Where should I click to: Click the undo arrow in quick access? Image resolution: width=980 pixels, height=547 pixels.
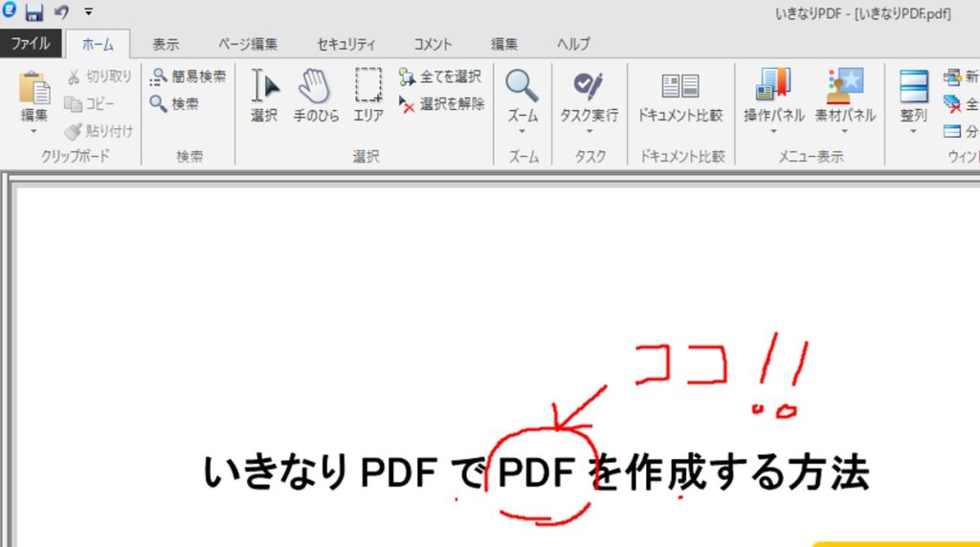point(62,11)
